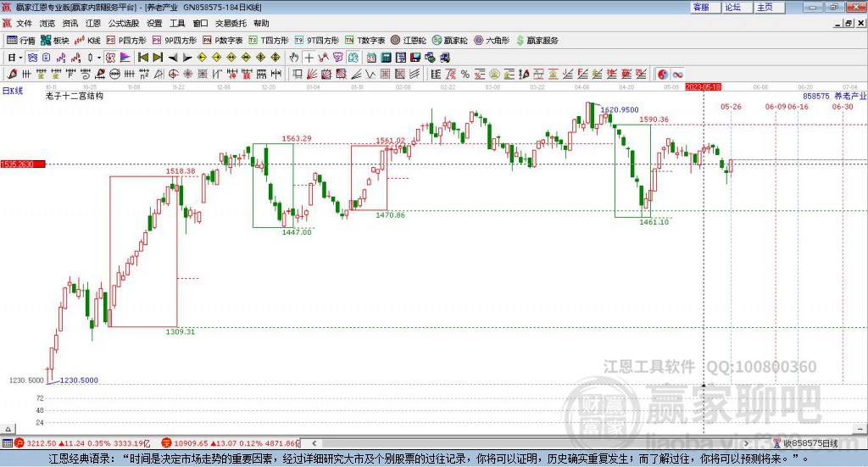Screen dimensions: 868x467
Task: Open the 公式选股 menu
Action: 122,23
